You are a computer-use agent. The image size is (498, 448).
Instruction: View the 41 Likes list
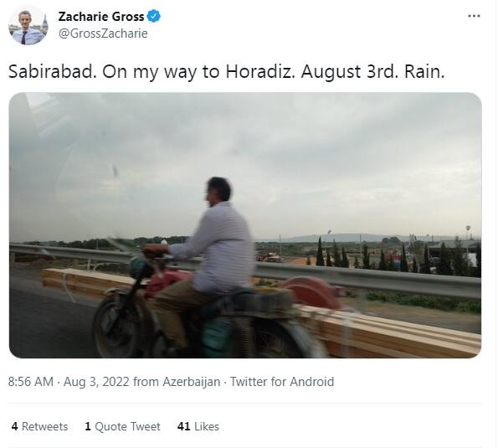(198, 426)
